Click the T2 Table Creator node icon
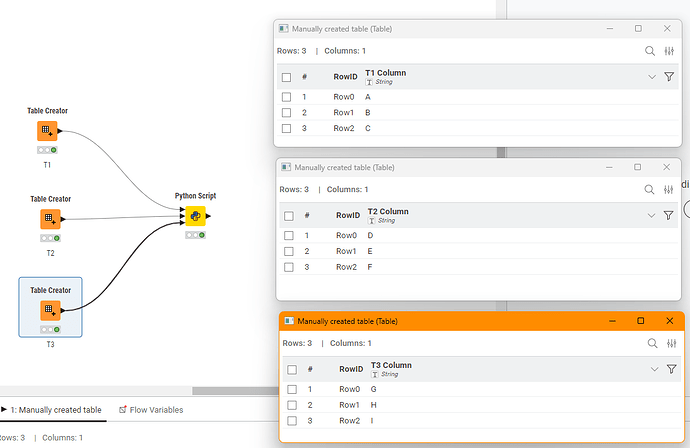 coord(50,219)
